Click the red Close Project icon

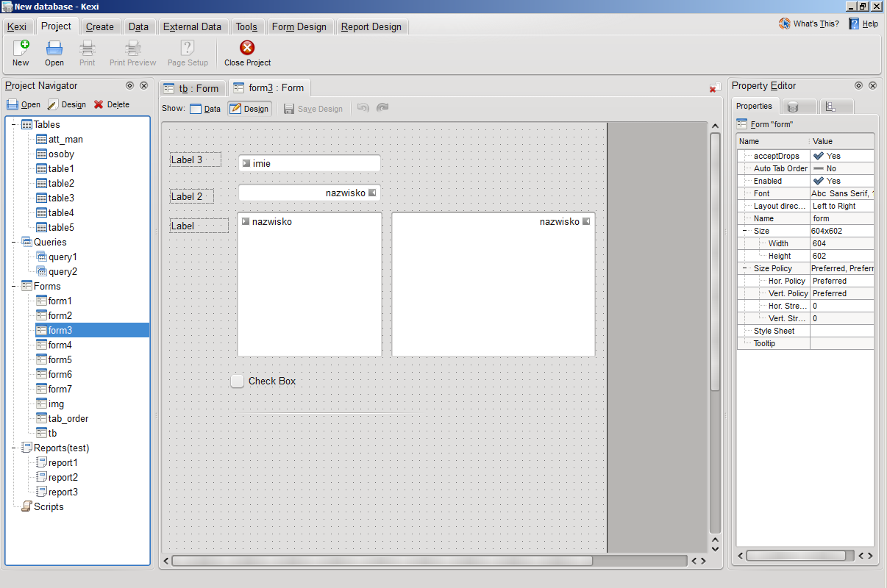(248, 49)
